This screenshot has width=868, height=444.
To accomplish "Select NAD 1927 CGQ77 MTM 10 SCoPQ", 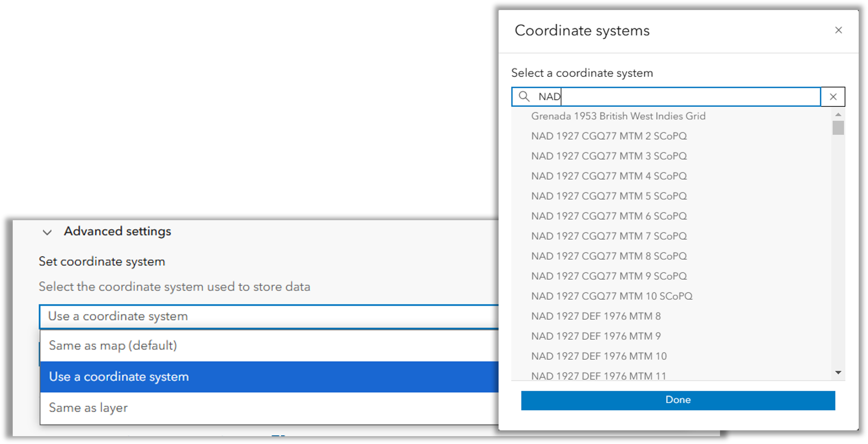I will click(612, 296).
